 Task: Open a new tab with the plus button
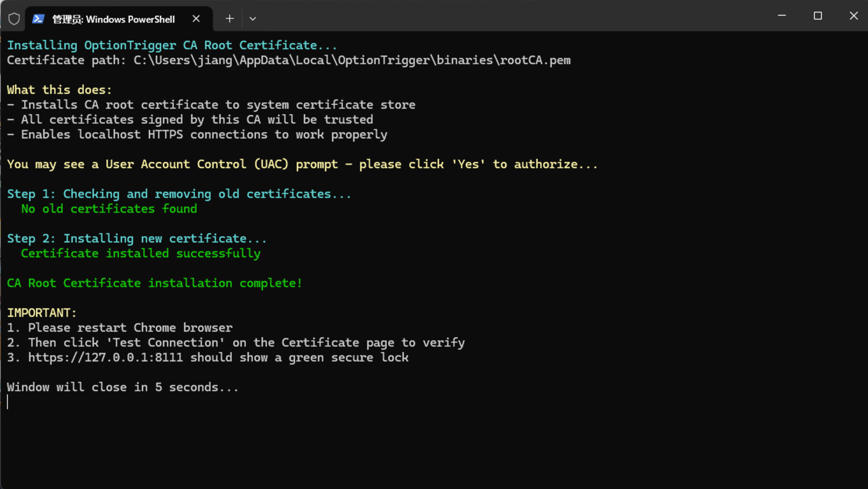[230, 19]
